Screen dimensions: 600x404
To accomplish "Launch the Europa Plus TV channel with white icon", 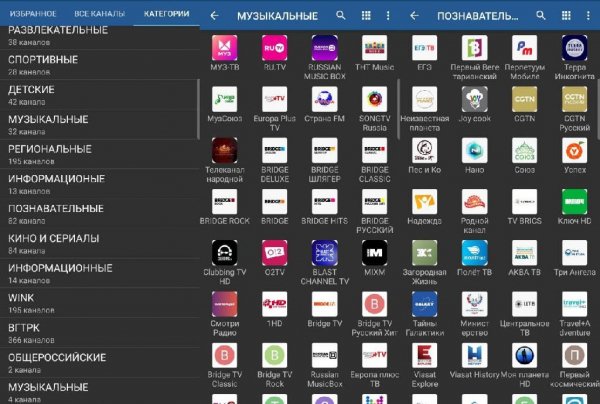I will [x=274, y=99].
